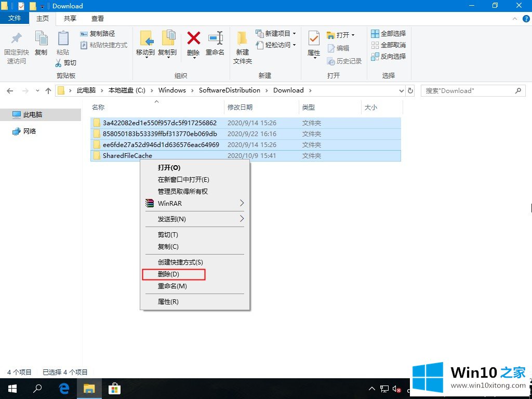Click Select All in the ribbon
Image resolution: width=532 pixels, height=399 pixels.
coord(388,34)
